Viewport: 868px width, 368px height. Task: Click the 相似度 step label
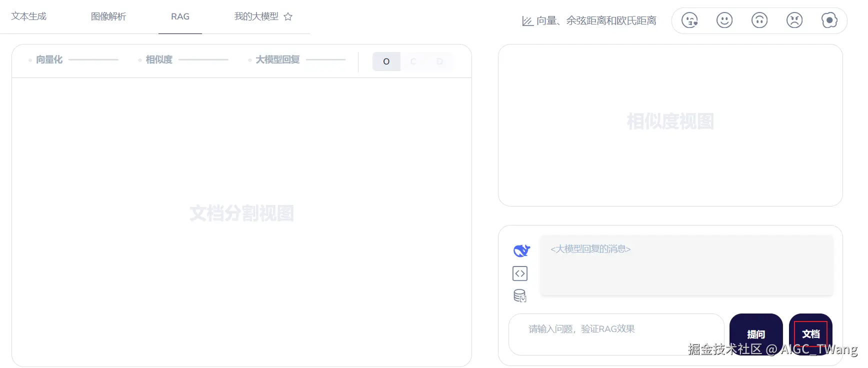159,59
